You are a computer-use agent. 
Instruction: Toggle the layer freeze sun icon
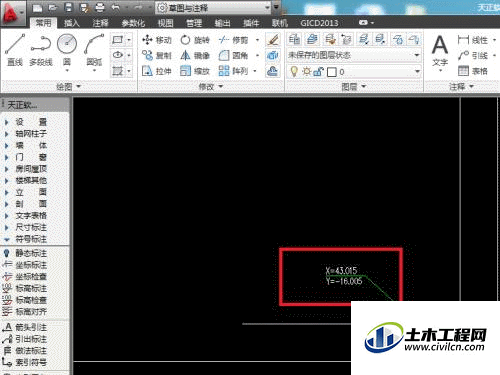(306, 71)
